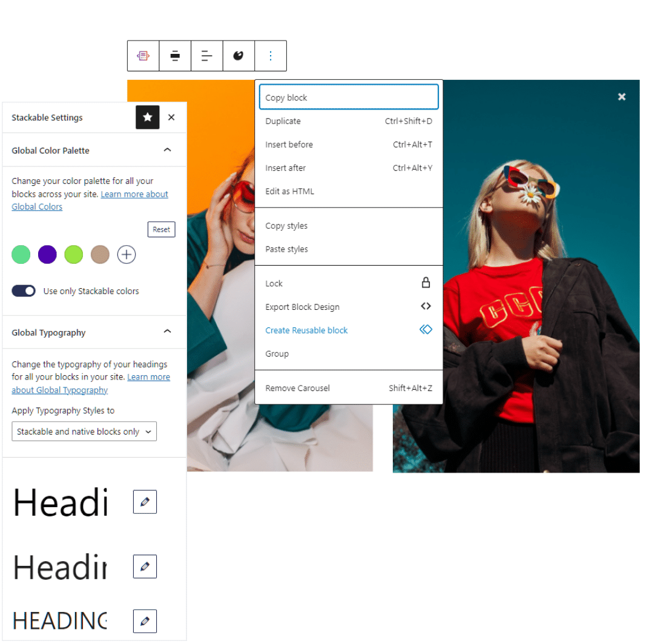The image size is (655, 644).
Task: Select the mint green color swatch
Action: (x=21, y=255)
